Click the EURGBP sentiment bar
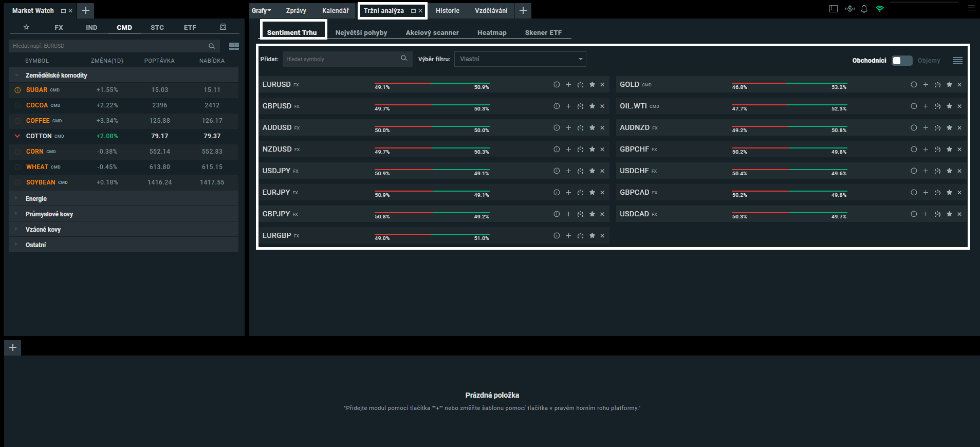This screenshot has height=447, width=980. (432, 235)
